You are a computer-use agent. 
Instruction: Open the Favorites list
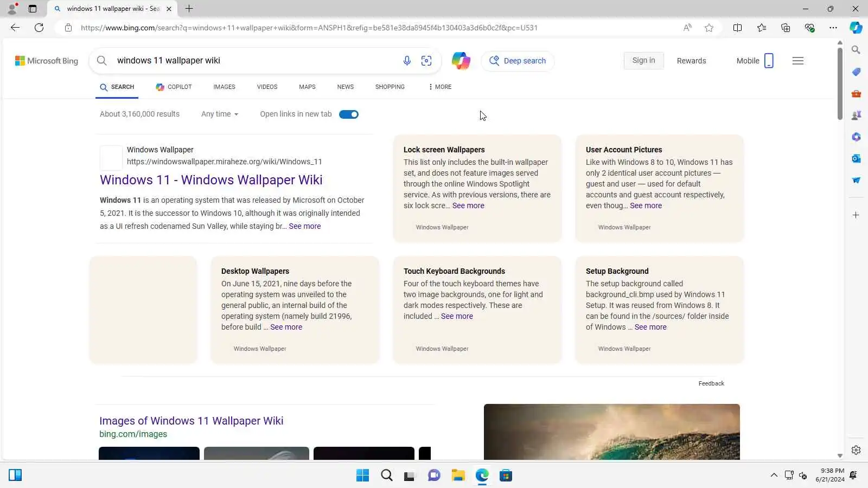coord(762,28)
